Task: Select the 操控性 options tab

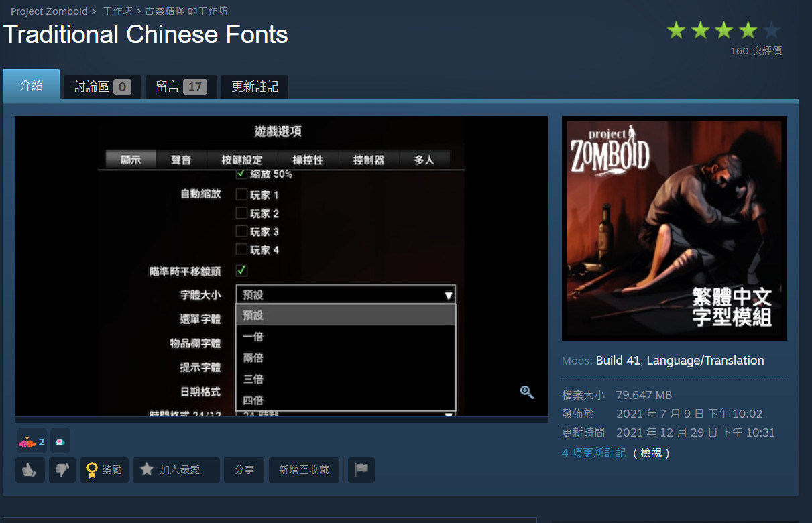Action: click(308, 160)
